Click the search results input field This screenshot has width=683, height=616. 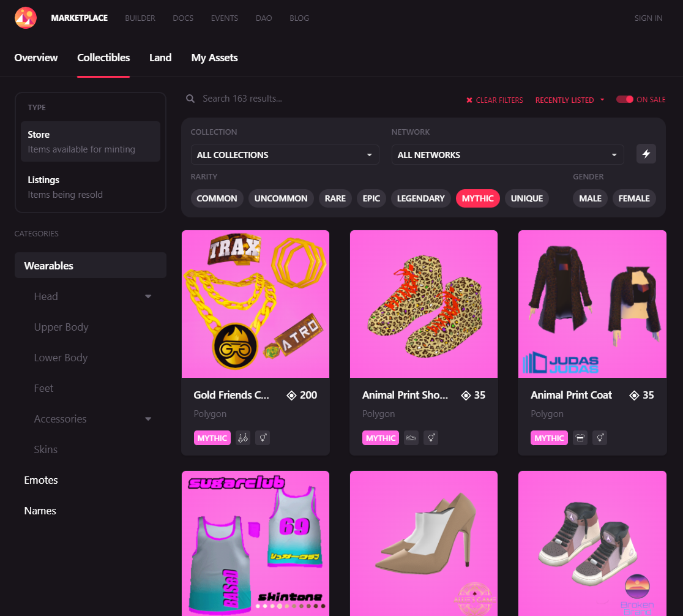click(x=323, y=99)
